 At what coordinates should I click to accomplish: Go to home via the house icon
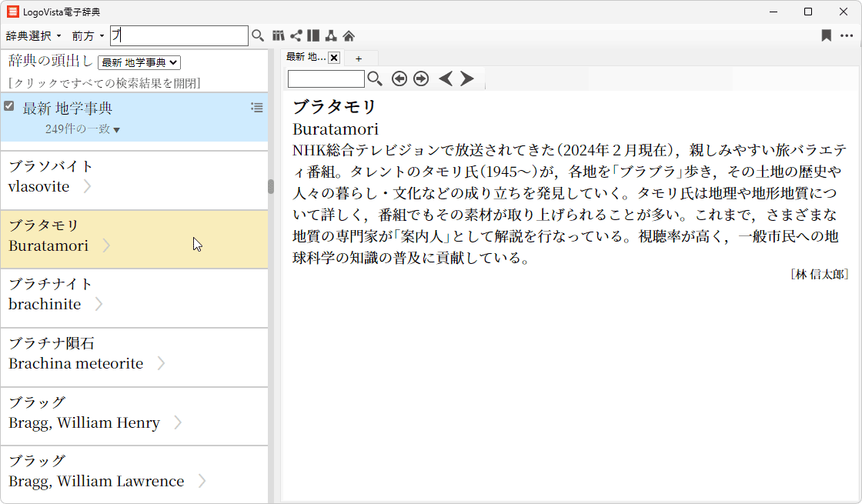coord(349,35)
